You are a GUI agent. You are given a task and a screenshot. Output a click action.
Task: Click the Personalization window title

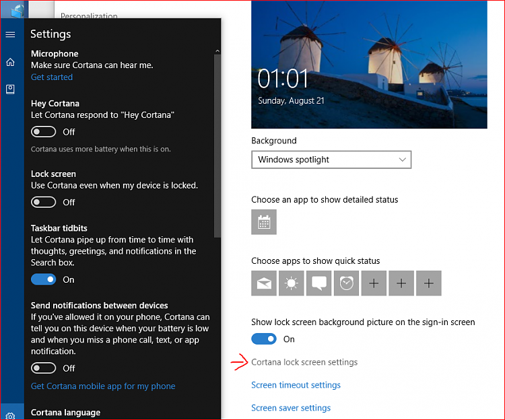(89, 15)
